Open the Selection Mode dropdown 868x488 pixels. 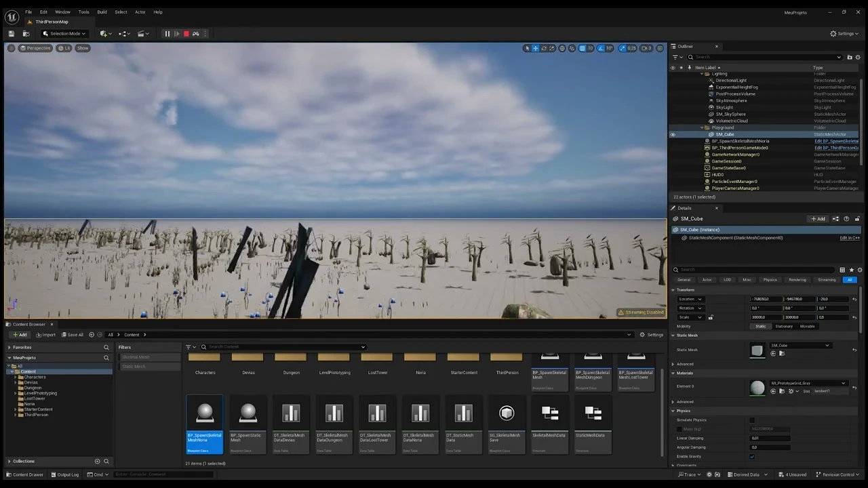click(64, 33)
